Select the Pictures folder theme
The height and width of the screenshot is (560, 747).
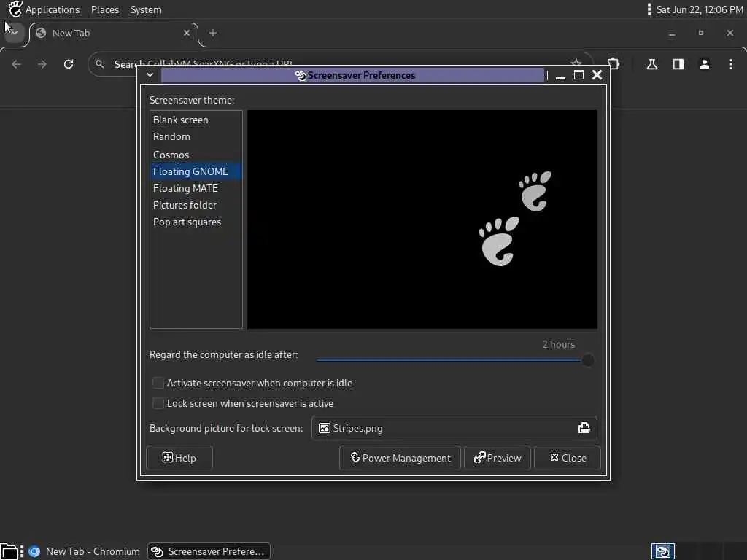(196, 205)
